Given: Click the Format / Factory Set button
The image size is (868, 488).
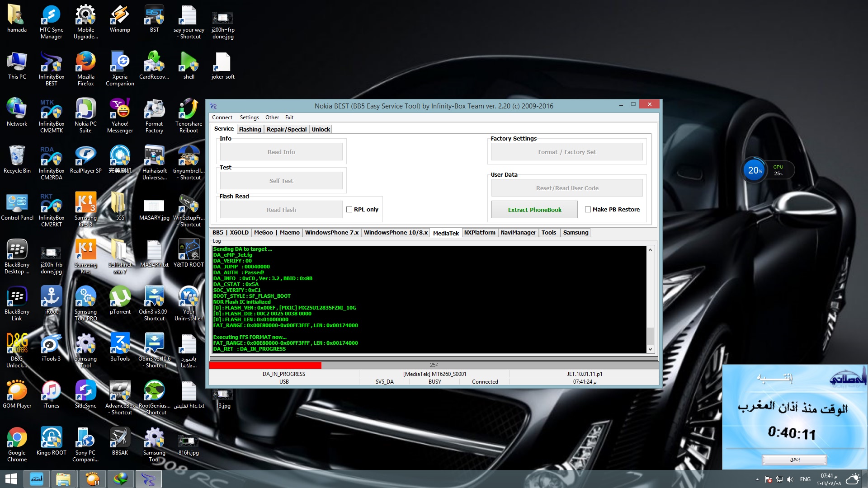Looking at the screenshot, I should 567,152.
